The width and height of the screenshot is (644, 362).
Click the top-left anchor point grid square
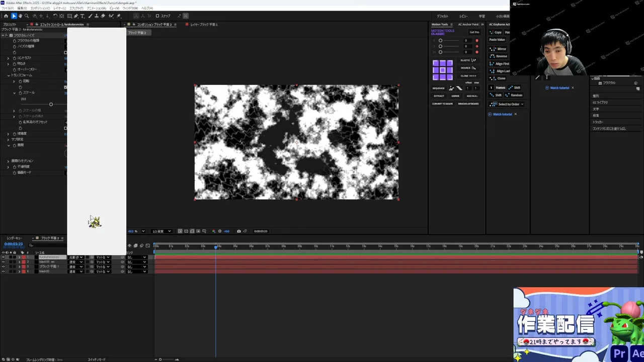(436, 63)
